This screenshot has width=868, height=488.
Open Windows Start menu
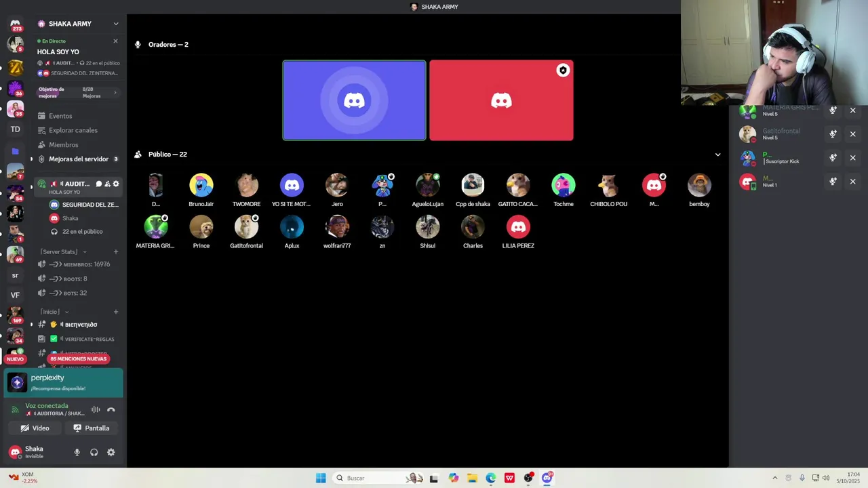[321, 478]
